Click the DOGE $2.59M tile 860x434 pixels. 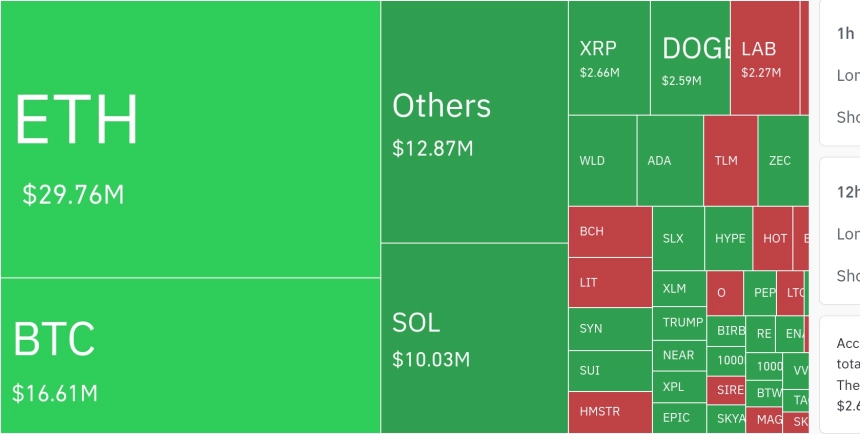pos(691,57)
